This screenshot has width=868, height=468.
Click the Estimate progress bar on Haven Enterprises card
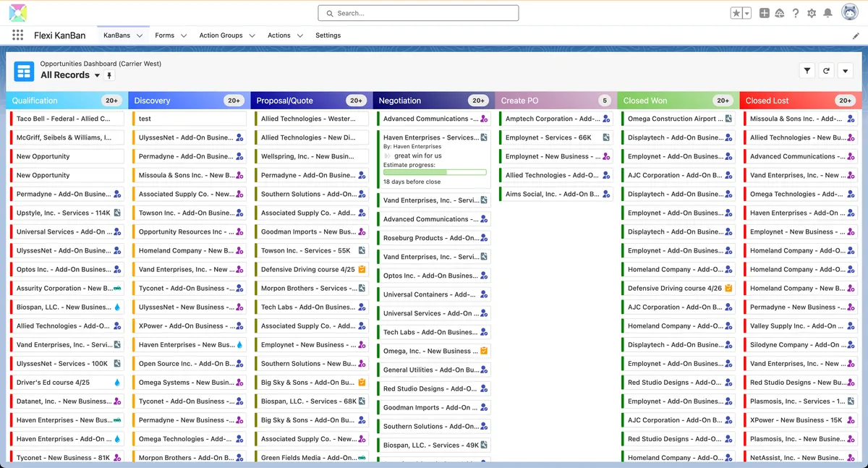(x=435, y=172)
